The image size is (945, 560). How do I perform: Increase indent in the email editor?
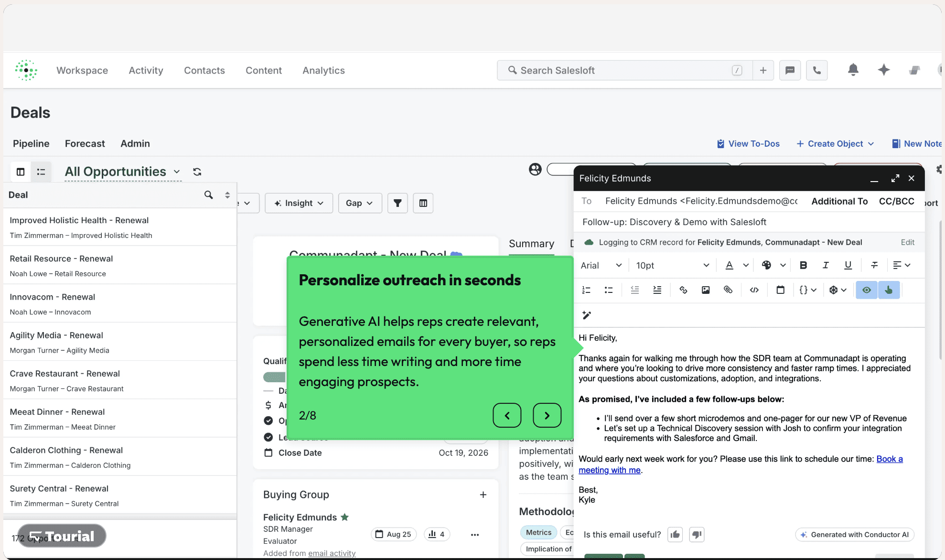point(657,290)
